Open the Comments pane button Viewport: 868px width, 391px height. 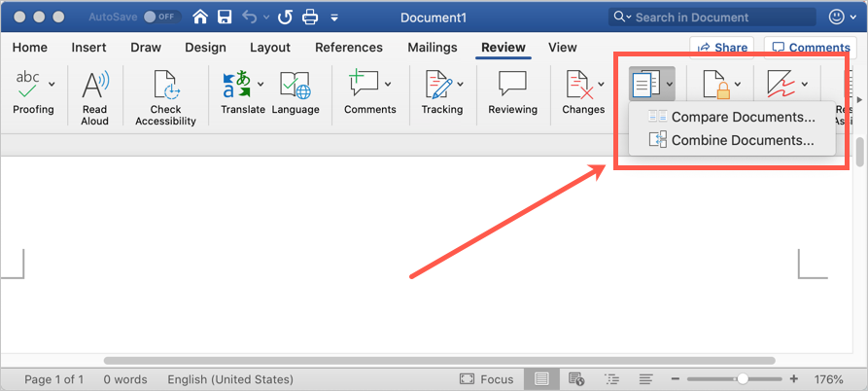click(809, 48)
